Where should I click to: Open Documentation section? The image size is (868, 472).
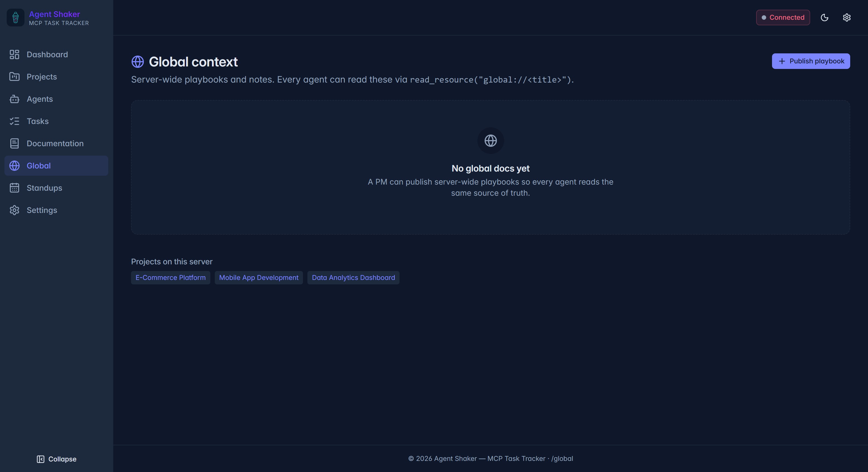click(56, 143)
